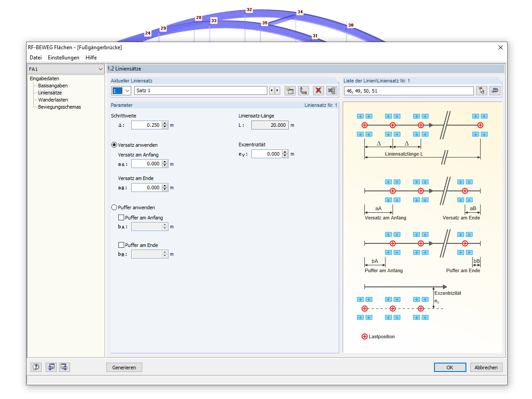Click delete all line sets icon
The image size is (532, 399).
pyautogui.click(x=331, y=90)
